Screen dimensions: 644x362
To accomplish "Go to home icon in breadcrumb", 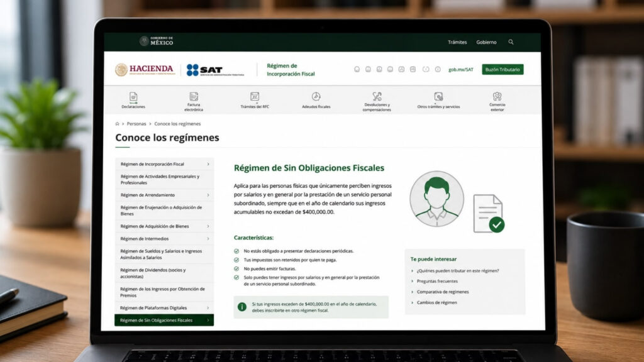I will [x=117, y=124].
